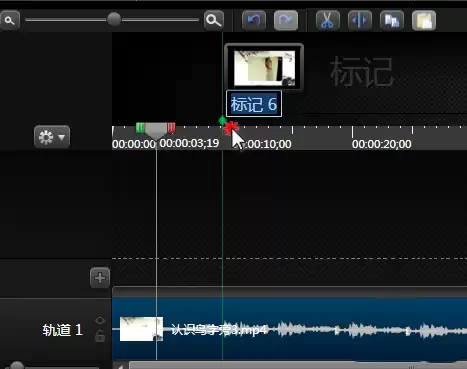Click the gray playhead handle
Image resolution: width=467 pixels, height=369 pixels.
[156, 131]
